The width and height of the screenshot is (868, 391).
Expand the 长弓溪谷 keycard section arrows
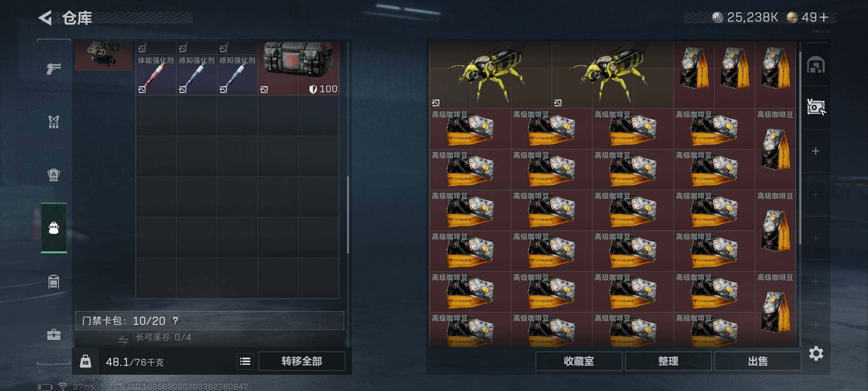[x=123, y=340]
